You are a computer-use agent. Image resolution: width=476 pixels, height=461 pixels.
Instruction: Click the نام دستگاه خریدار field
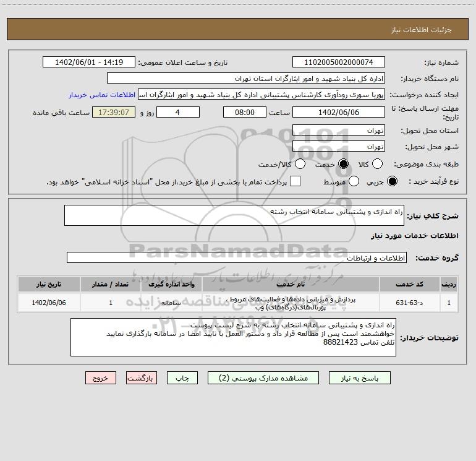click(246, 79)
